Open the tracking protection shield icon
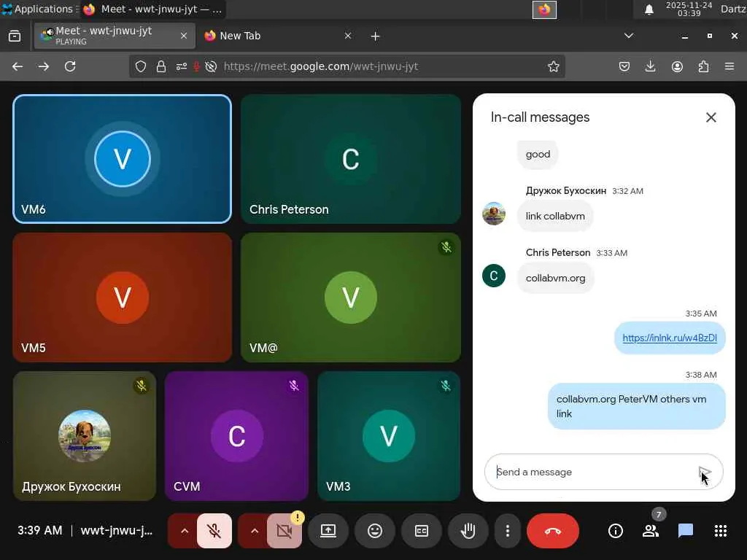Screen dimensions: 747x560 coord(141,66)
